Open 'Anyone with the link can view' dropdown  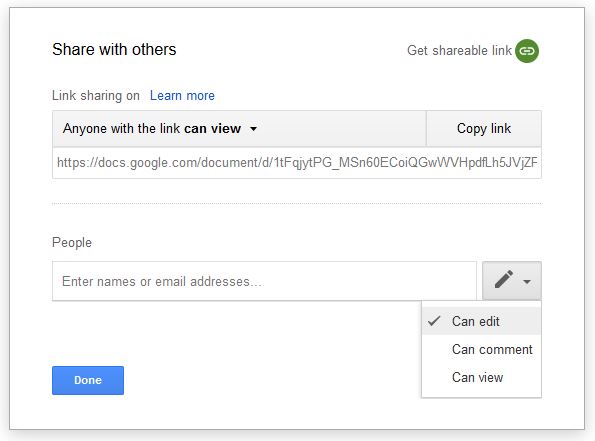239,129
